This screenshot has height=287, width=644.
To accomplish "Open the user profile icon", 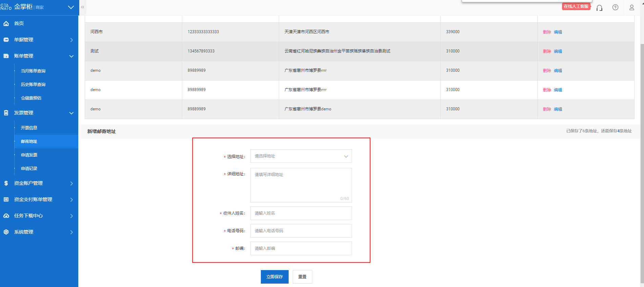I will [x=631, y=7].
